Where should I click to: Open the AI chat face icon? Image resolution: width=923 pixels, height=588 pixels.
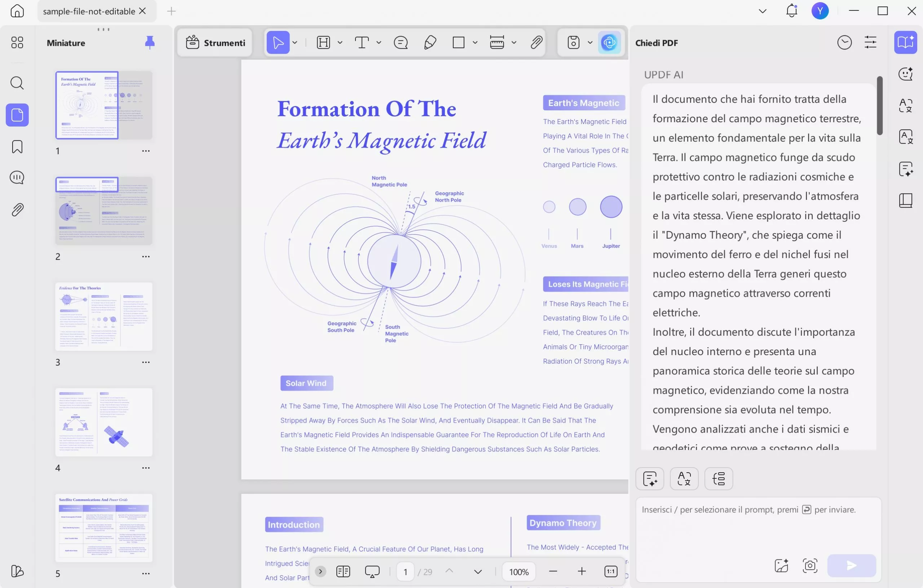pyautogui.click(x=905, y=74)
